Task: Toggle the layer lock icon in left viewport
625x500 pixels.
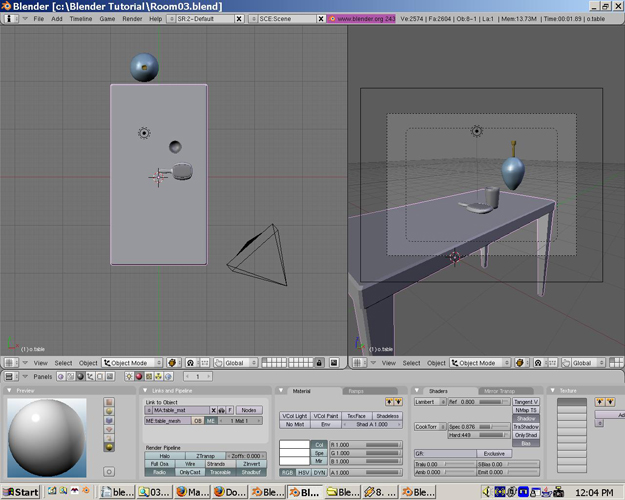Action: (x=319, y=363)
